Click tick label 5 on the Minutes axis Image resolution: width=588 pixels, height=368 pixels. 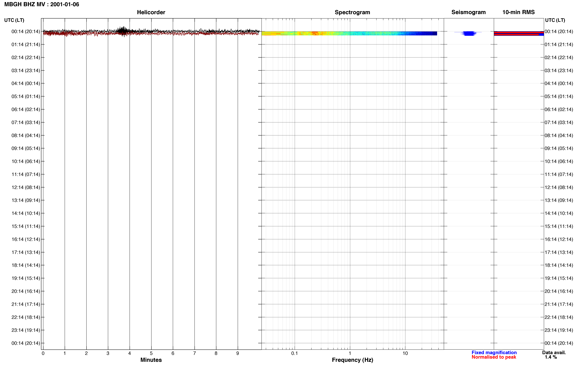point(151,353)
